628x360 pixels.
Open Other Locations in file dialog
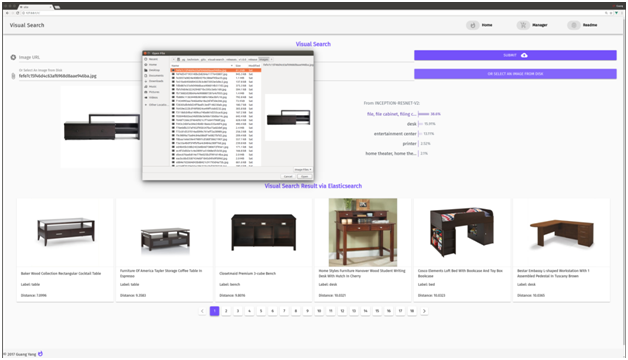pyautogui.click(x=156, y=105)
